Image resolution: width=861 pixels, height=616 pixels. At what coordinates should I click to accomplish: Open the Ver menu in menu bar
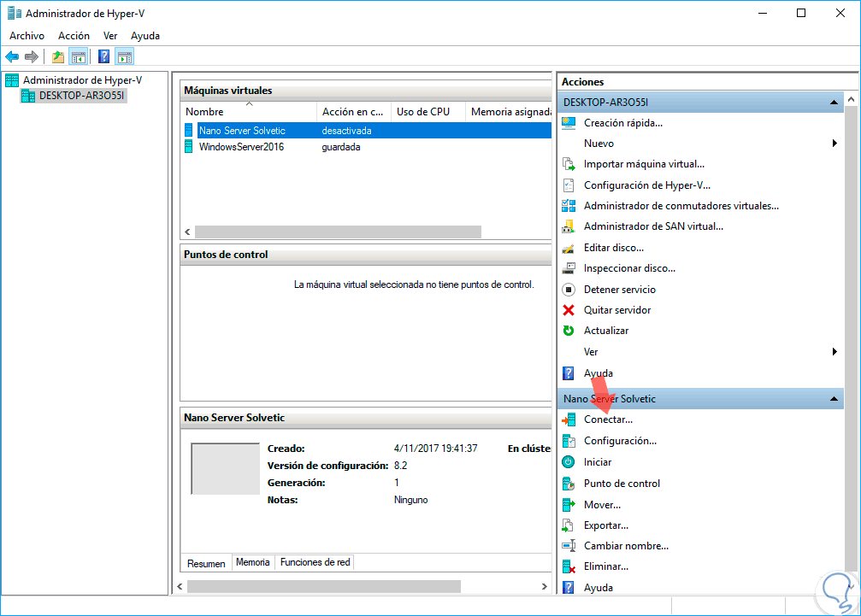click(109, 36)
